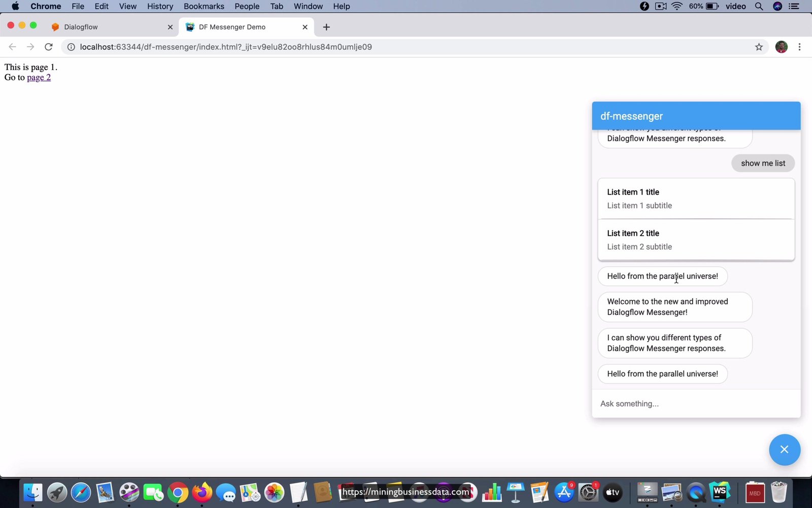
Task: Open TextEdit from the Dock
Action: [298, 492]
